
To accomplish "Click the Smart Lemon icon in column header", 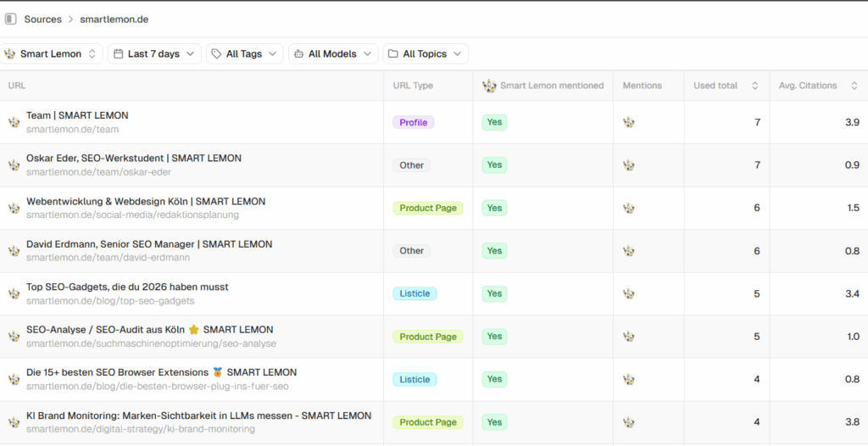I will click(489, 86).
